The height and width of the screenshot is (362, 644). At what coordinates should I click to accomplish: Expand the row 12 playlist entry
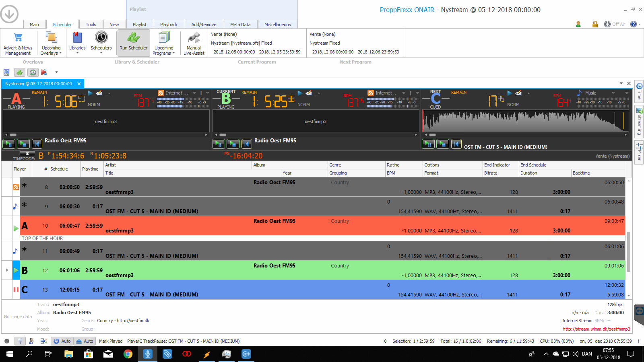click(x=7, y=270)
